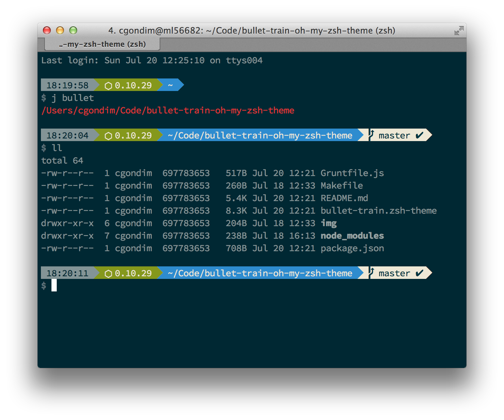This screenshot has height=420, width=504.
Task: Click the 18:20:11 timestamp prompt segment
Action: coord(67,273)
